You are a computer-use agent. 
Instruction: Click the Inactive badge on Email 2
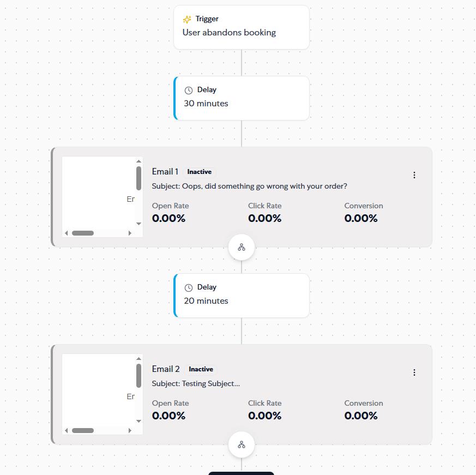[201, 369]
